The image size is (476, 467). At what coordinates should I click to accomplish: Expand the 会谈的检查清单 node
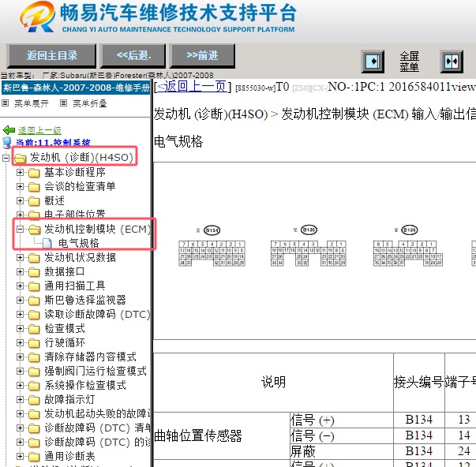(20, 186)
